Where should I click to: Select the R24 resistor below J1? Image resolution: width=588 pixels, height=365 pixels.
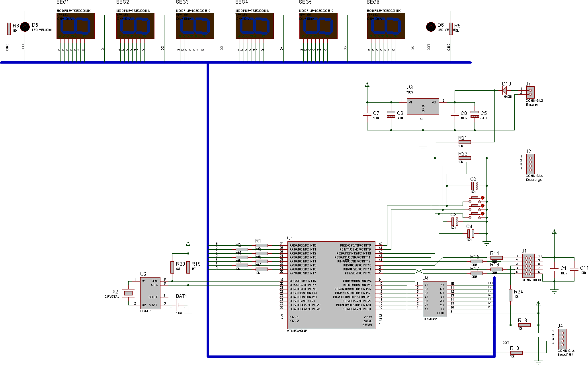click(510, 295)
